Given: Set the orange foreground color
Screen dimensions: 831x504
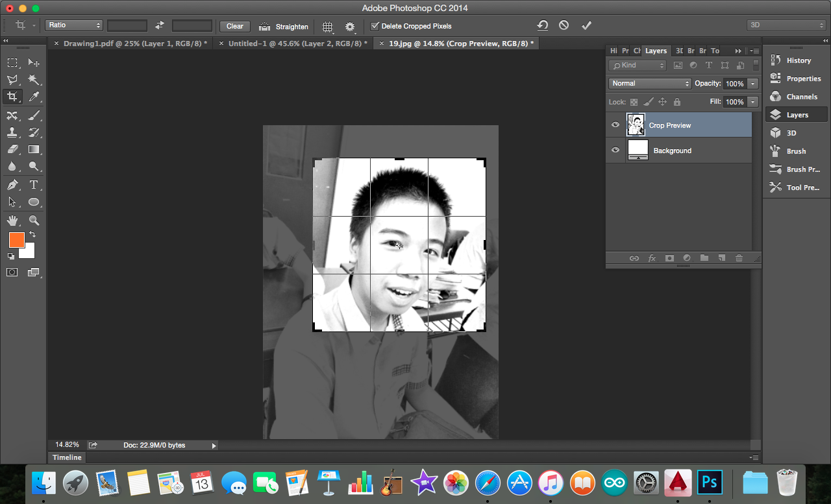Looking at the screenshot, I should (16, 240).
